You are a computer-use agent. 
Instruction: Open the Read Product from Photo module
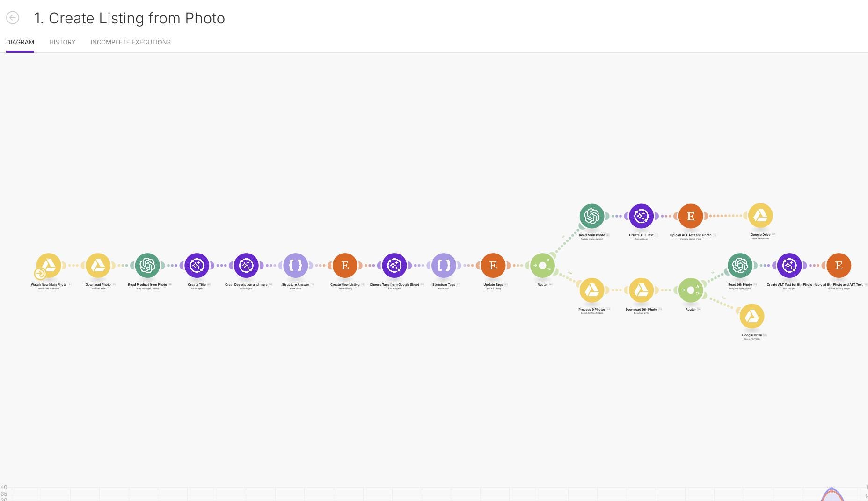(147, 265)
